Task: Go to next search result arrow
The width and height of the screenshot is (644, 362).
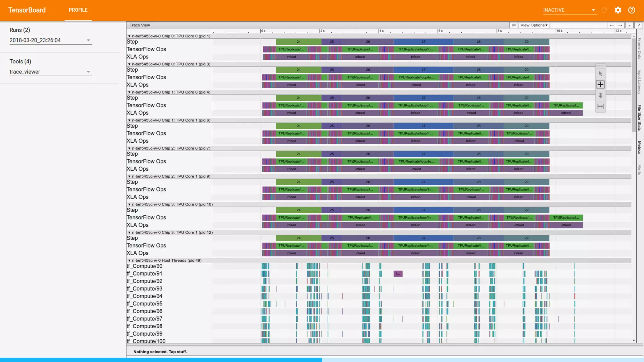Action: (x=620, y=25)
